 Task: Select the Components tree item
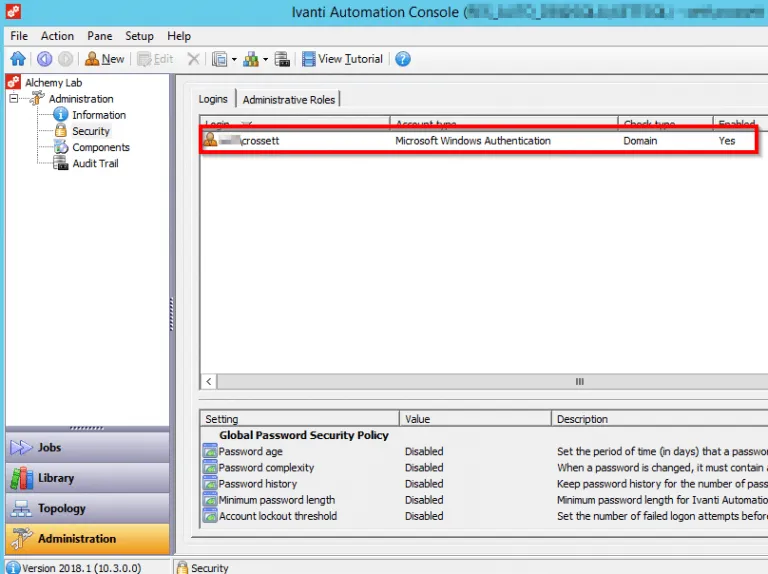100,147
